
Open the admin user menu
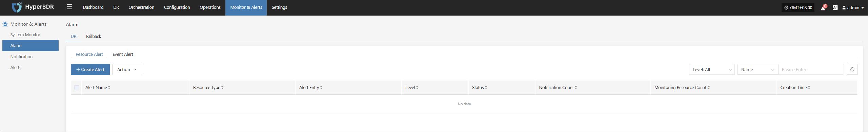[x=853, y=7]
